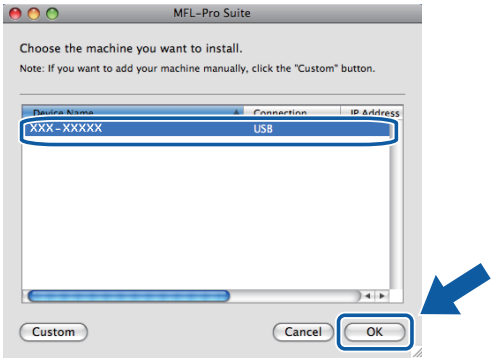Click the USB connection cell

point(263,129)
